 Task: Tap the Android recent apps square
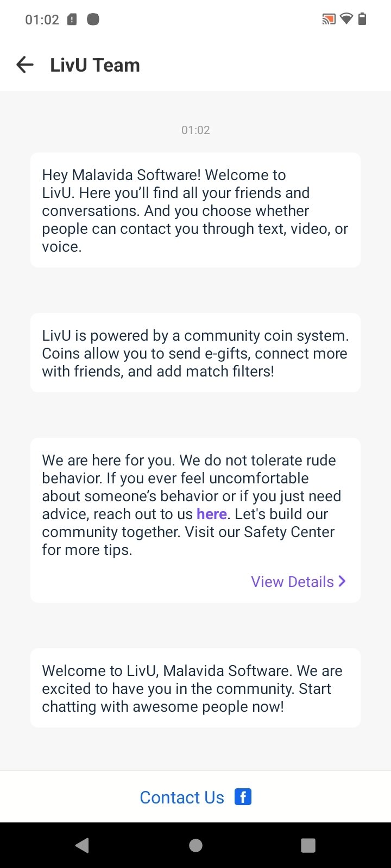point(308,845)
